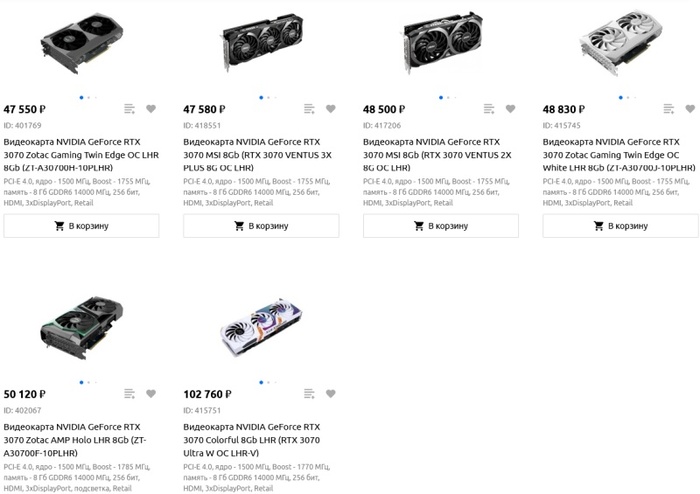Click heart icon for Zotac AMP Holo
The height and width of the screenshot is (494, 700).
coord(151,394)
